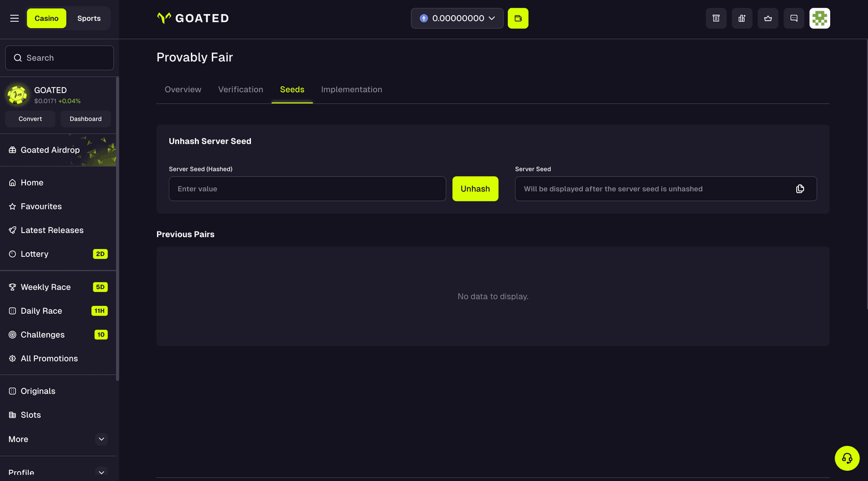Open Goated Airdrop banner
868x481 pixels.
pos(58,150)
